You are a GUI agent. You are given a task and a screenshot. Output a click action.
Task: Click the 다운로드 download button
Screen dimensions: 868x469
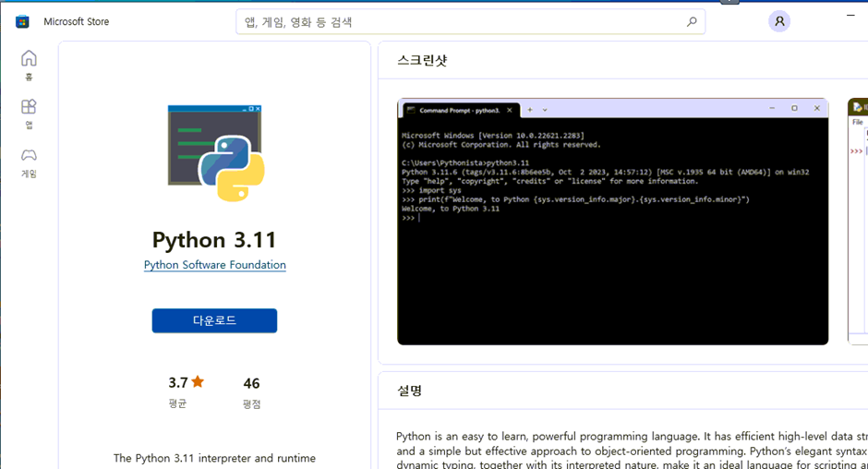pos(214,320)
